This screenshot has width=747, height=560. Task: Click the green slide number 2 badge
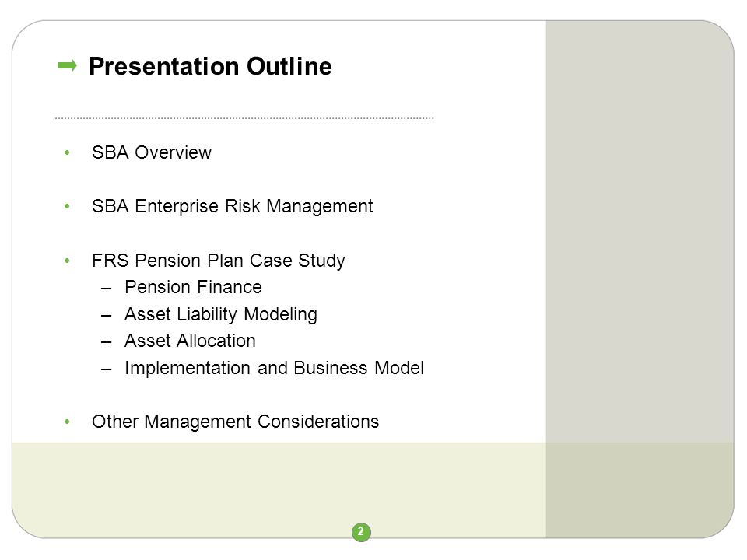(x=361, y=532)
